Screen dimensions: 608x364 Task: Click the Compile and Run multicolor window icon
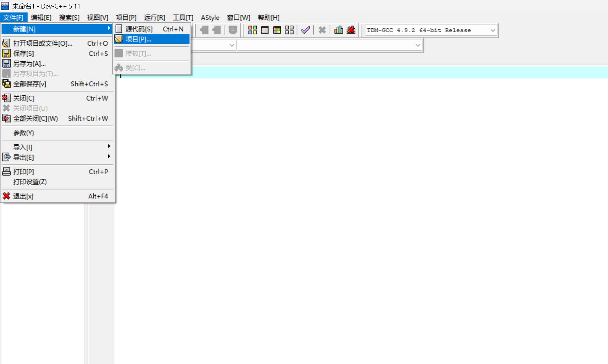277,30
